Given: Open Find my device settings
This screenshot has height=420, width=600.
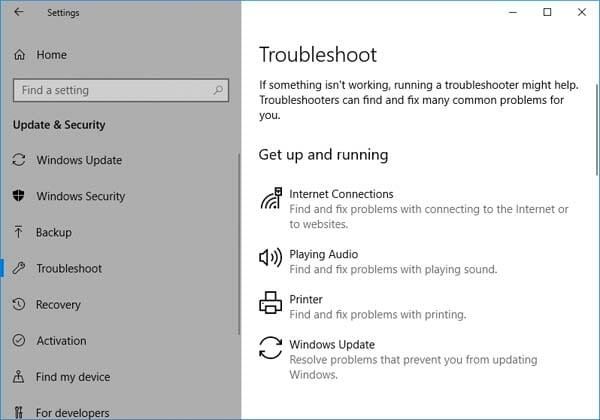Looking at the screenshot, I should [x=73, y=377].
